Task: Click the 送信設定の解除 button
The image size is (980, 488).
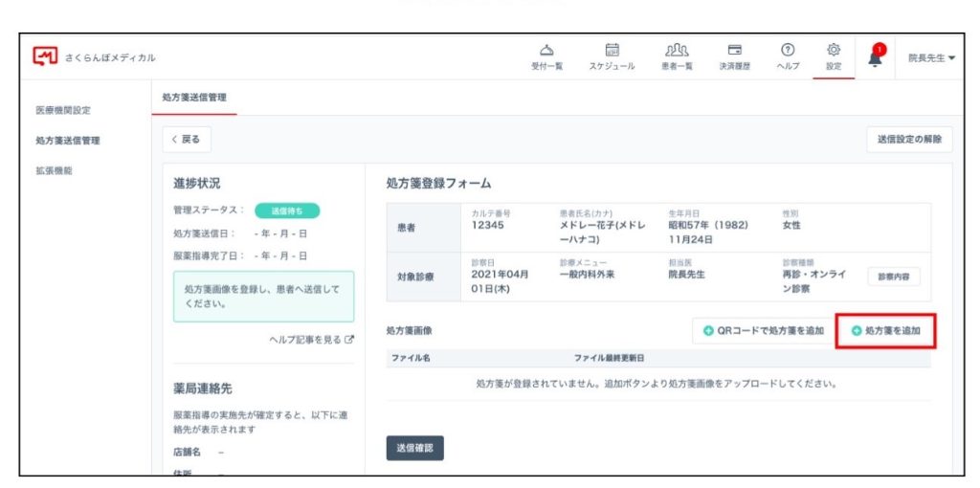Action: (908, 140)
